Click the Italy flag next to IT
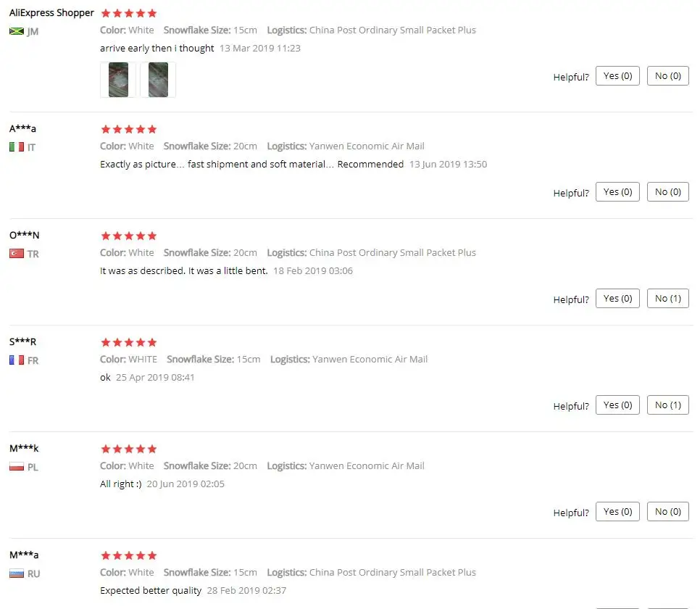Image resolution: width=700 pixels, height=609 pixels. tap(17, 147)
